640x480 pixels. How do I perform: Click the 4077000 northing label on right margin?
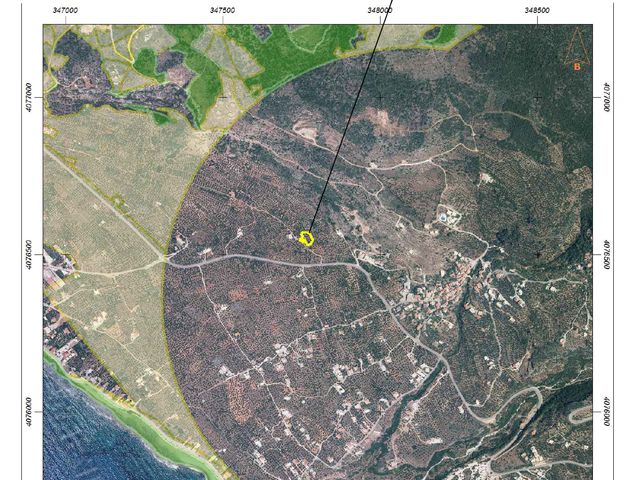607,97
